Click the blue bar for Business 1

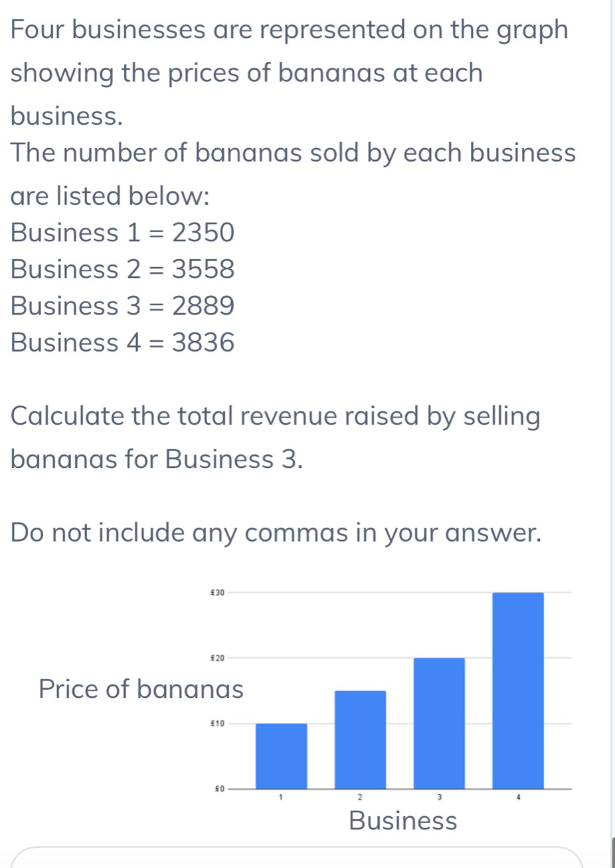(281, 756)
